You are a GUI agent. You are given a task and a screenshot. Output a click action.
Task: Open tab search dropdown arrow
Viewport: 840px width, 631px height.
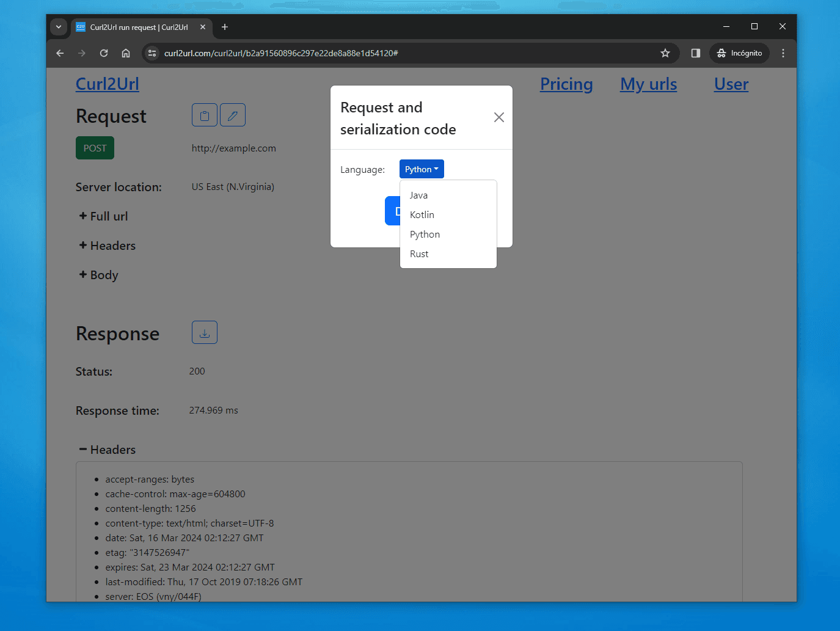(59, 27)
